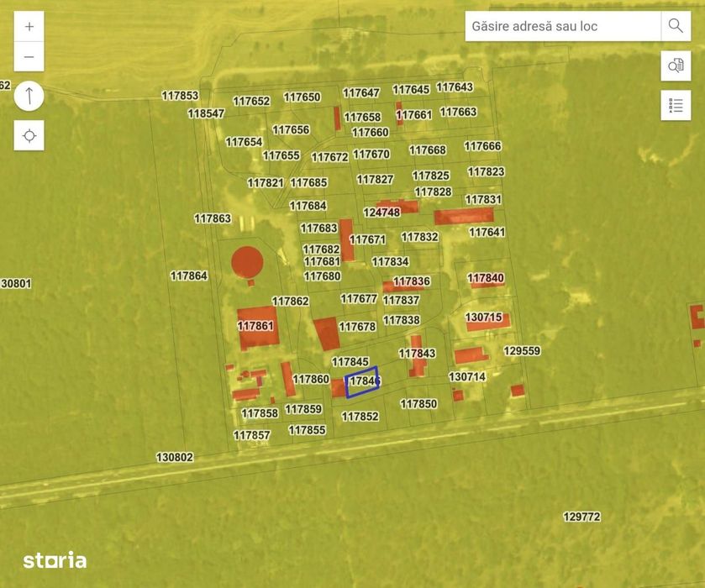Click parcel label 117850

418,404
